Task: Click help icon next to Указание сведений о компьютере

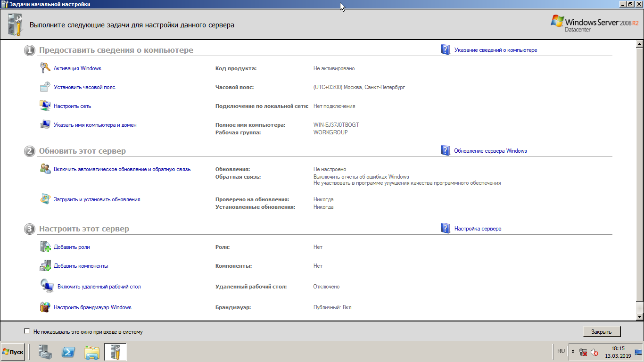Action: [446, 49]
